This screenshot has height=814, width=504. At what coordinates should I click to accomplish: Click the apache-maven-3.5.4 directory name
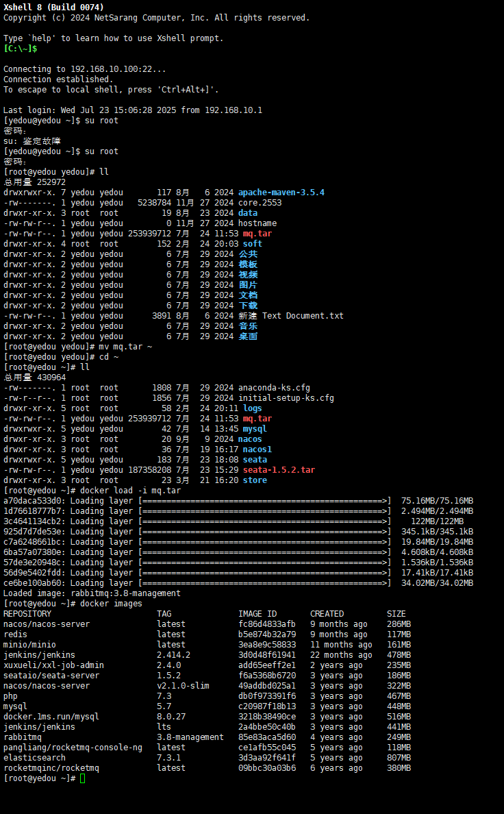(281, 193)
